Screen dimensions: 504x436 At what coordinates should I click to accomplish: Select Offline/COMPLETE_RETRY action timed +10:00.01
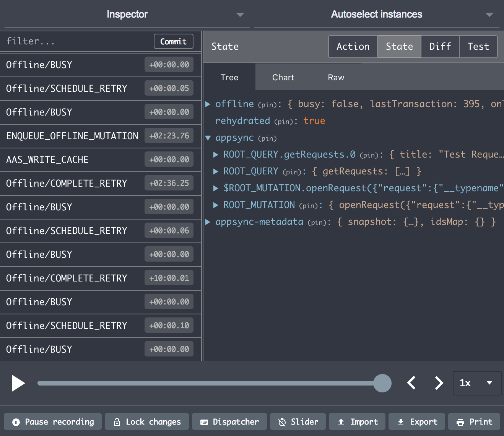pyautogui.click(x=101, y=278)
